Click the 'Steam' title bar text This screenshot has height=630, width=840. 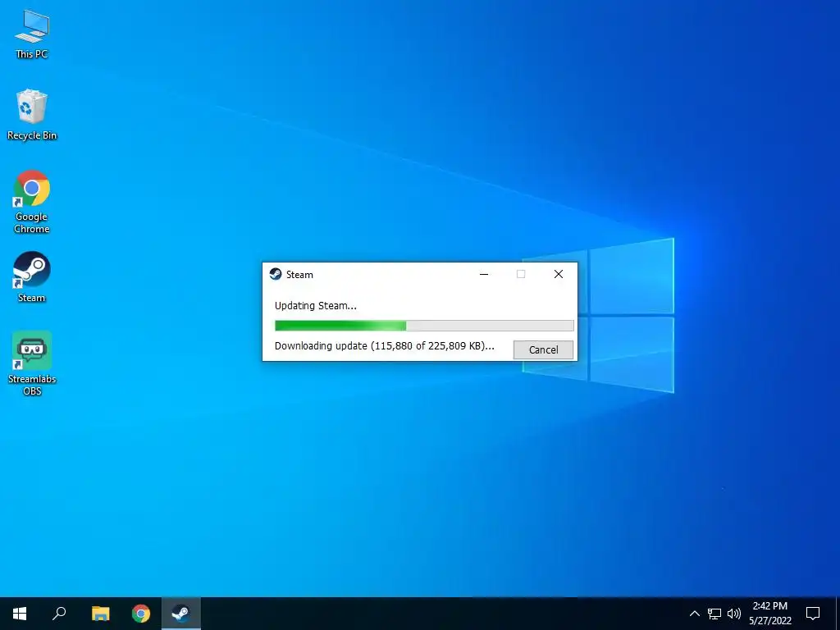point(299,275)
